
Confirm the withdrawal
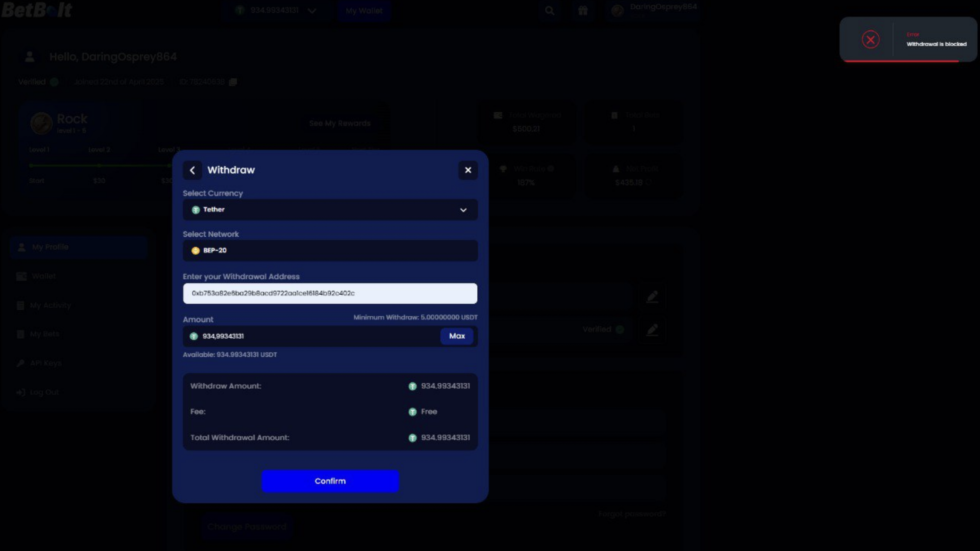[x=330, y=481]
